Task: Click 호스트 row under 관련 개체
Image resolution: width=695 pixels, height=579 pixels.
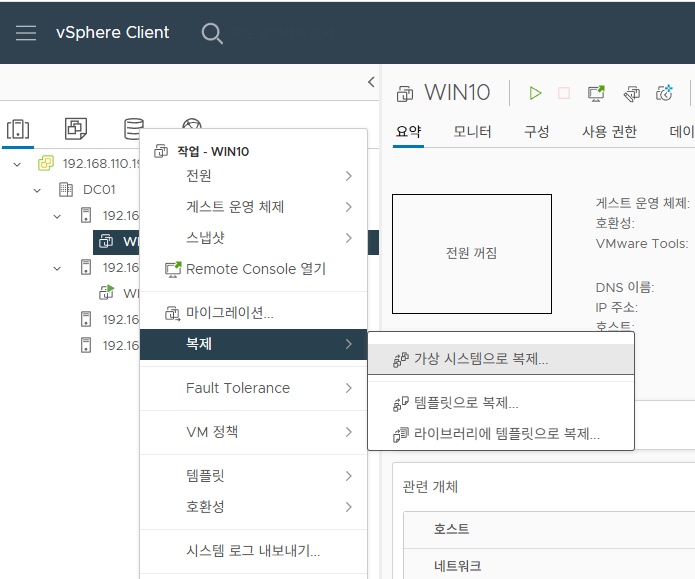Action: click(549, 529)
